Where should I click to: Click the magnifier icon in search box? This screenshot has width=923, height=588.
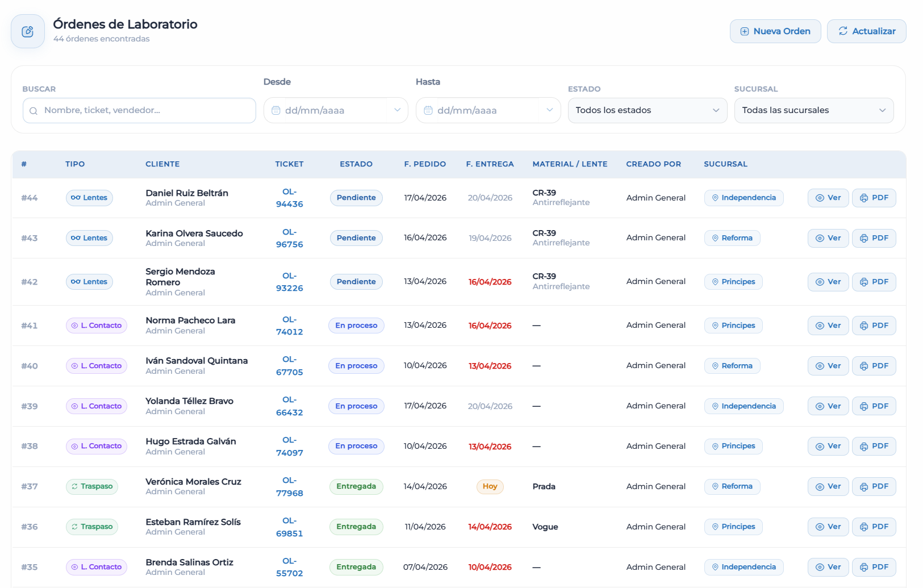click(x=34, y=111)
